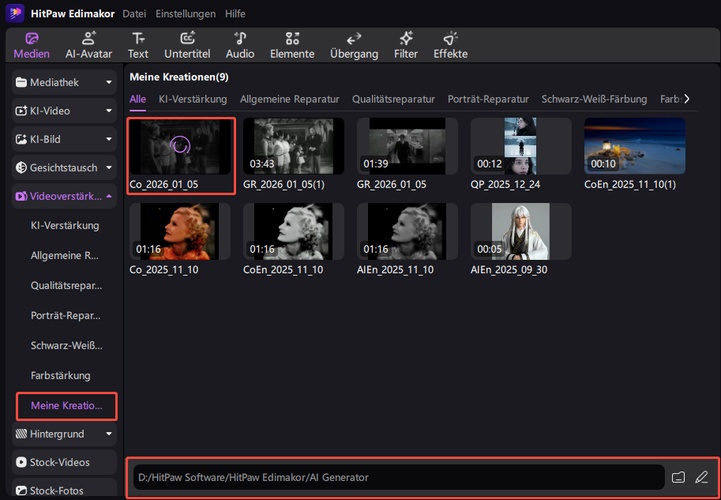The height and width of the screenshot is (500, 721).
Task: Collapse the Videoverstärkung section arrow
Action: 109,196
